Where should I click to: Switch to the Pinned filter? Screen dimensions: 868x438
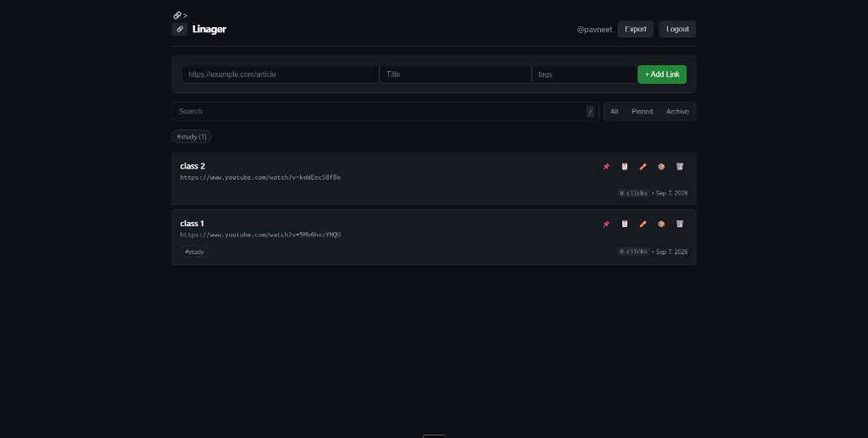[643, 112]
